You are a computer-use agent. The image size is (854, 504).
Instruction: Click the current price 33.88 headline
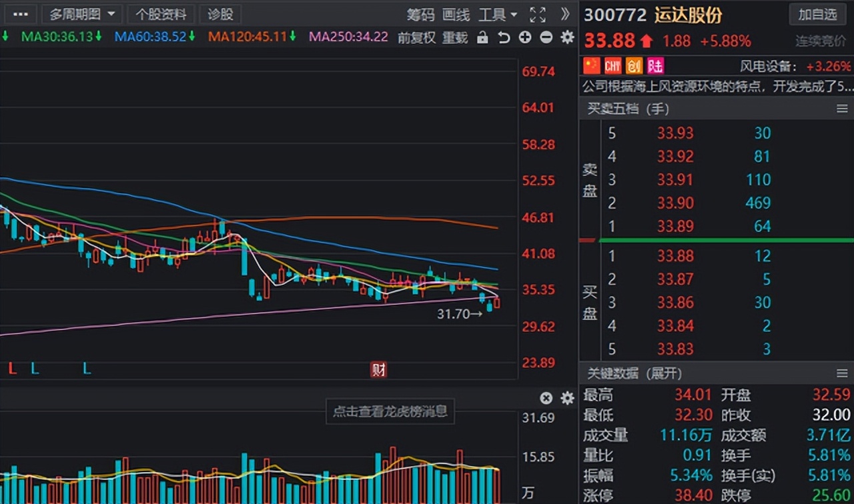[x=610, y=41]
